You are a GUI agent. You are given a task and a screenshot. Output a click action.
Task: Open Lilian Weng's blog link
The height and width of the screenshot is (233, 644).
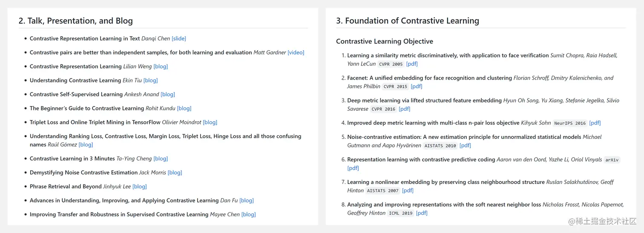pos(161,66)
